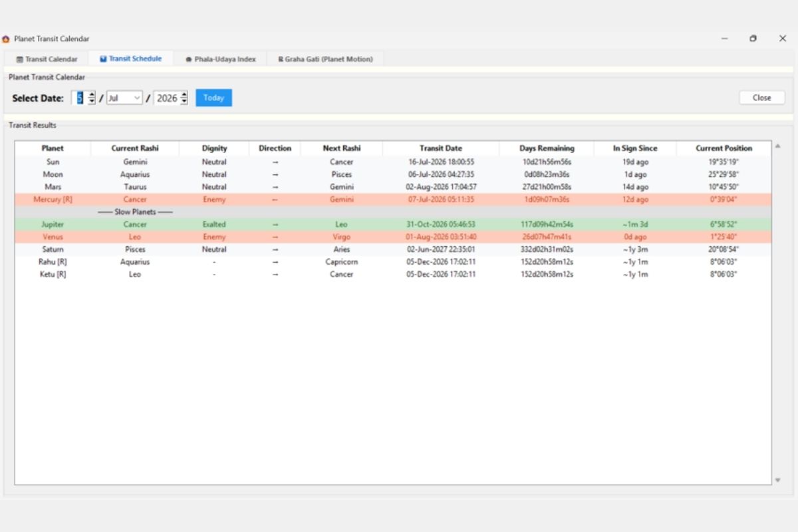This screenshot has width=798, height=532.
Task: Decrease the year 2026 with down arrow
Action: pos(184,101)
